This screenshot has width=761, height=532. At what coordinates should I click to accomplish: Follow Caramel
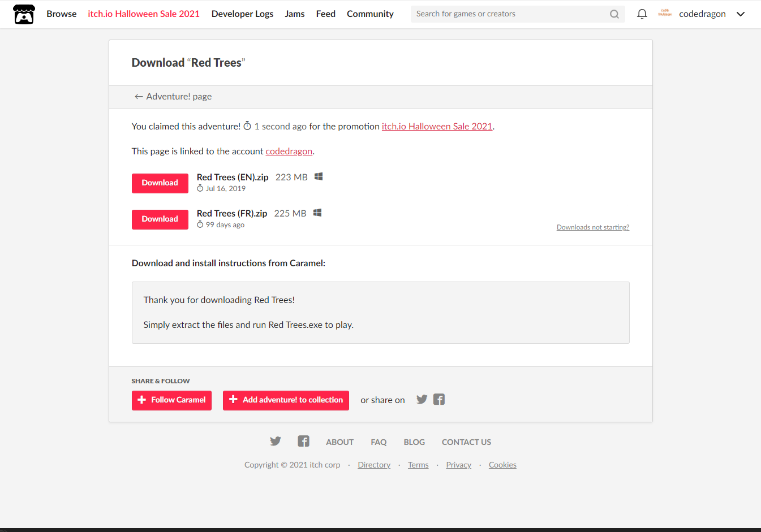point(171,400)
